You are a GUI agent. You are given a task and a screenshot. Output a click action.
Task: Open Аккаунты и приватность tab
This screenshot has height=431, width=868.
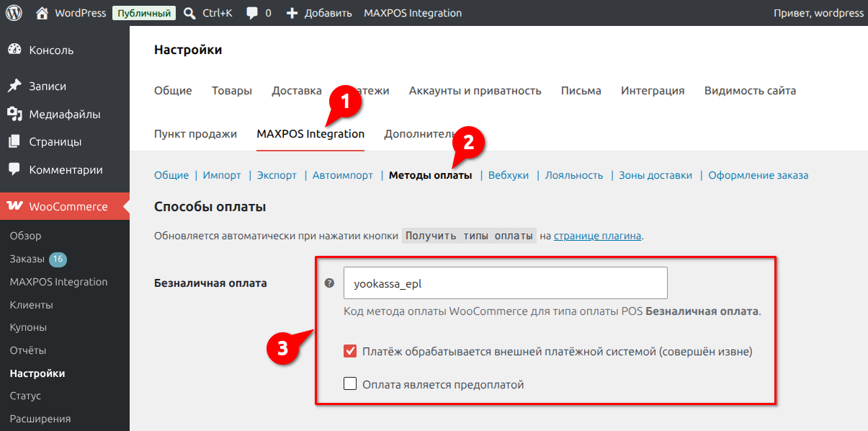coord(475,91)
